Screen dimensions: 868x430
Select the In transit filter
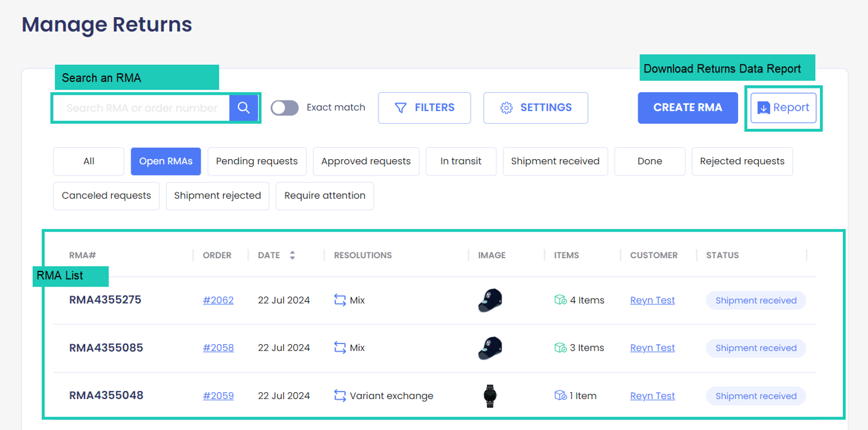tap(461, 161)
